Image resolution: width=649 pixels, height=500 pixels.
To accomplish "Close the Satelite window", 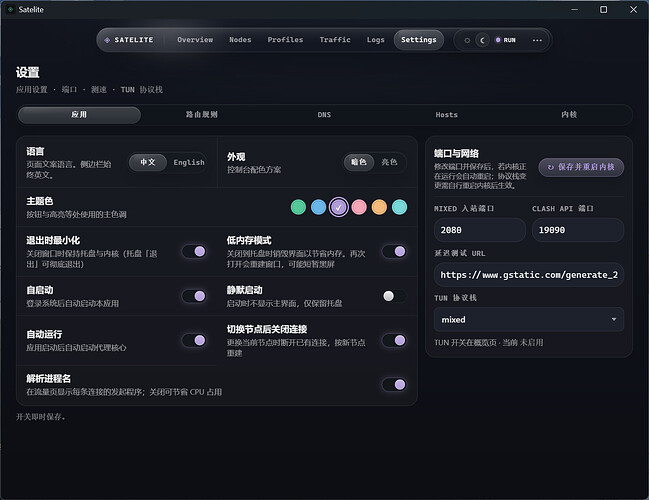I will pos(633,9).
